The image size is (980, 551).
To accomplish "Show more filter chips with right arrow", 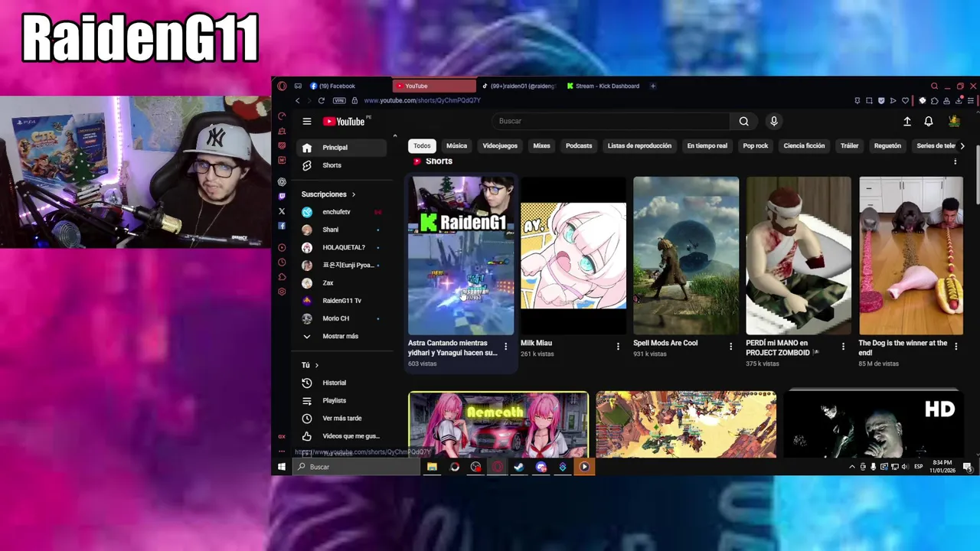I will [962, 145].
